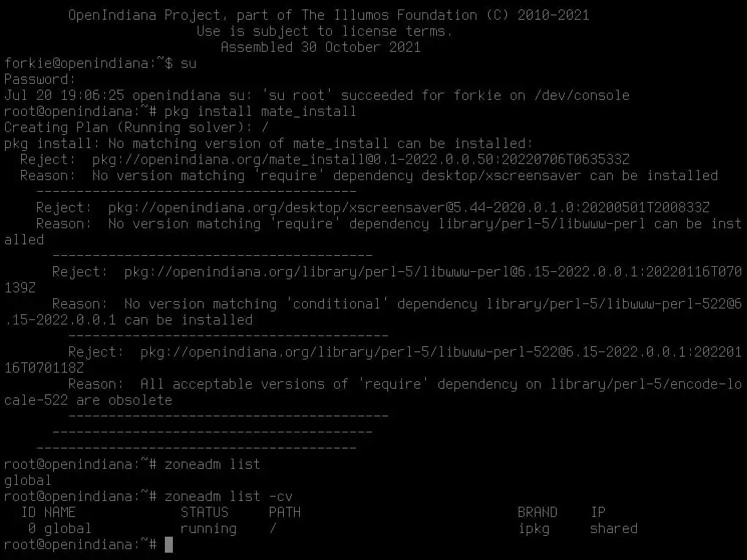Screen dimensions: 747x560
Task: Click the 'su' command on the first prompt
Action: [188, 63]
